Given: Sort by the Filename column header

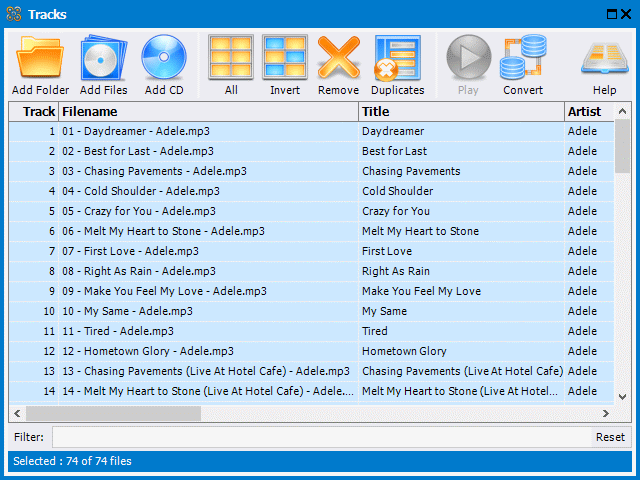Looking at the screenshot, I should 209,111.
